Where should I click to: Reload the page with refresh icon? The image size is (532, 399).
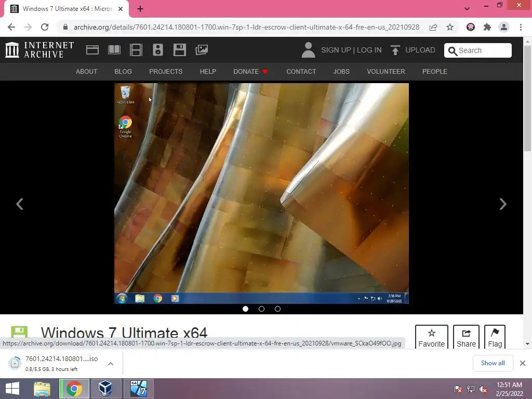[45, 27]
